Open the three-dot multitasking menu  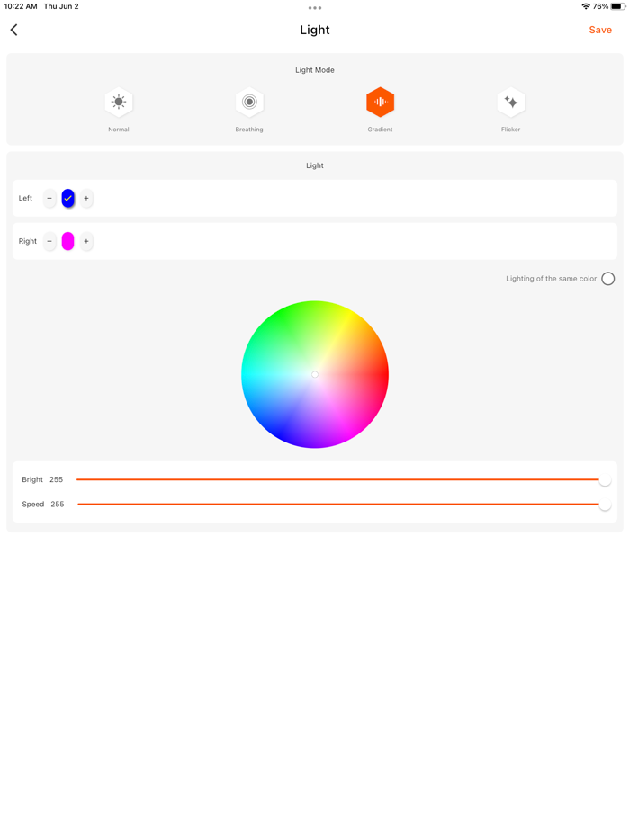pyautogui.click(x=315, y=8)
